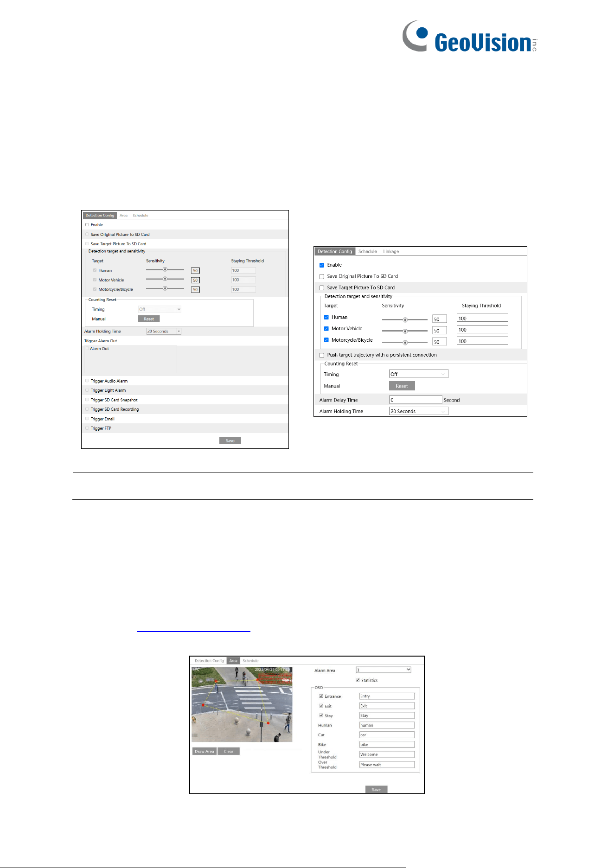The height and width of the screenshot is (868, 614).
Task: Open Detection Config tab above the camera preview
Action: [209, 661]
